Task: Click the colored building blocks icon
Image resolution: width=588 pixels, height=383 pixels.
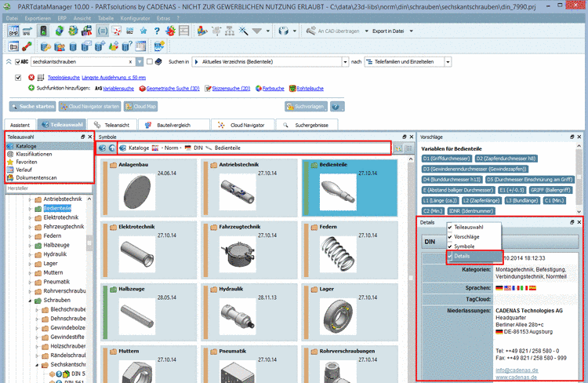Action: coord(202,31)
